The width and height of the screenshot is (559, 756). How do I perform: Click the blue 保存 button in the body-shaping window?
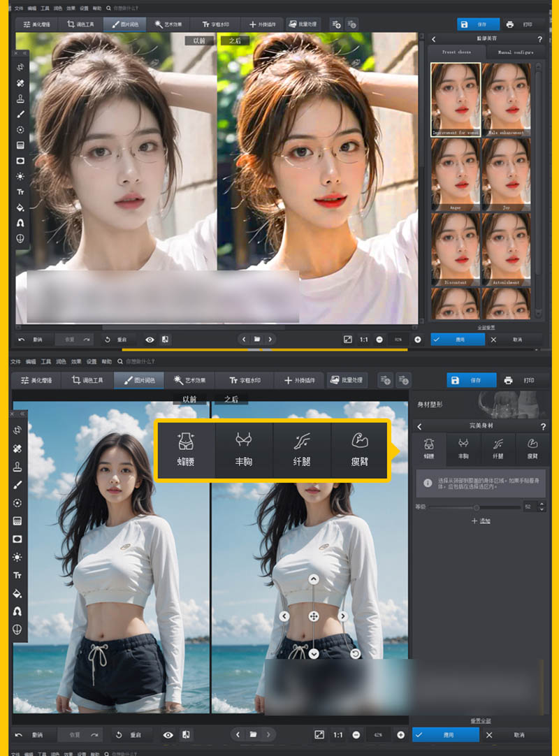471,380
